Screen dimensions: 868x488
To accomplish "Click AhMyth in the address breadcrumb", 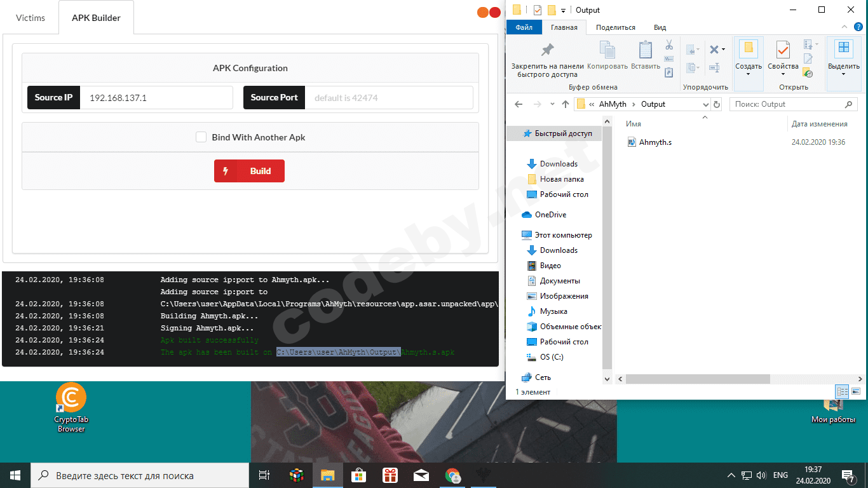I will click(613, 104).
